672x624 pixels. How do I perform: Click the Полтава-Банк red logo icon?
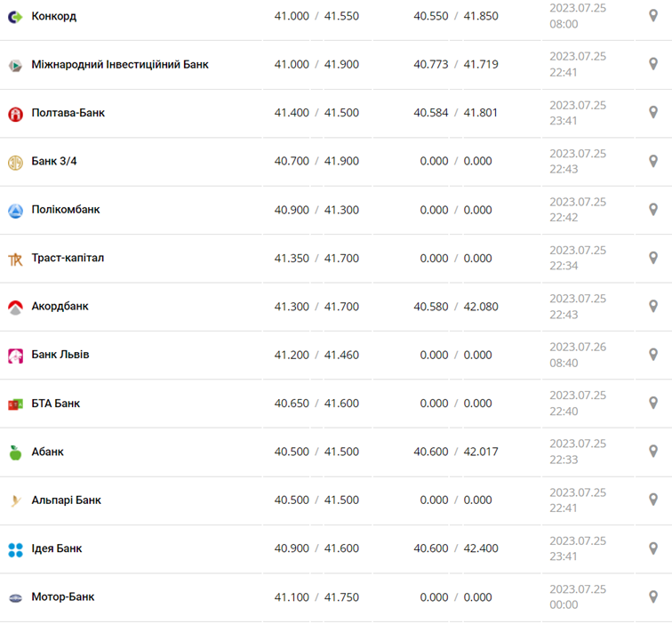tap(15, 114)
